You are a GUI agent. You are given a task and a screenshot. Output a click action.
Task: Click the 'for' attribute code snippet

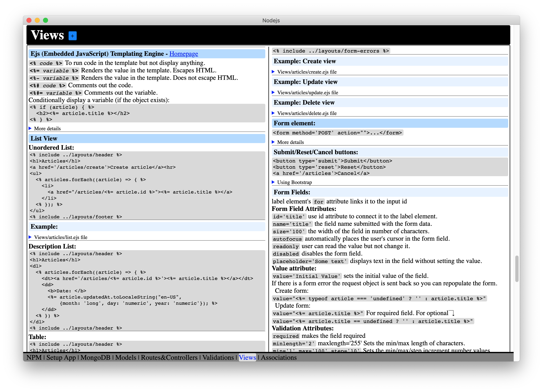click(318, 202)
